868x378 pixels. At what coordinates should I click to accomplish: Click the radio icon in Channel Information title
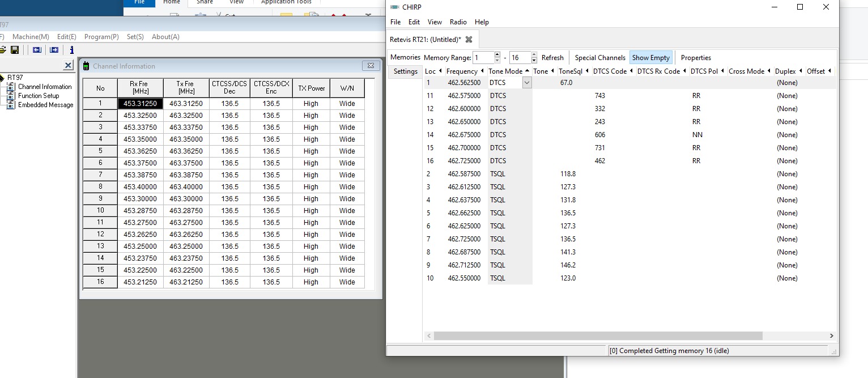point(86,66)
